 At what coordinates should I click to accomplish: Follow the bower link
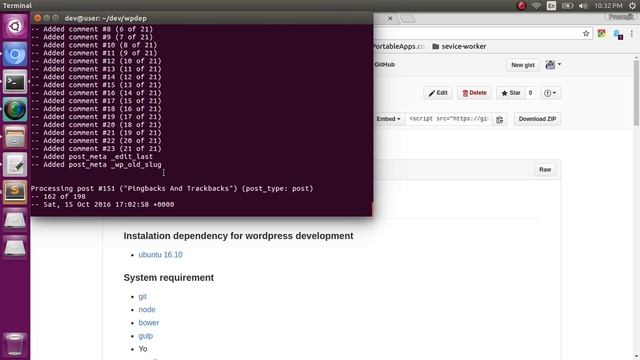pyautogui.click(x=149, y=323)
